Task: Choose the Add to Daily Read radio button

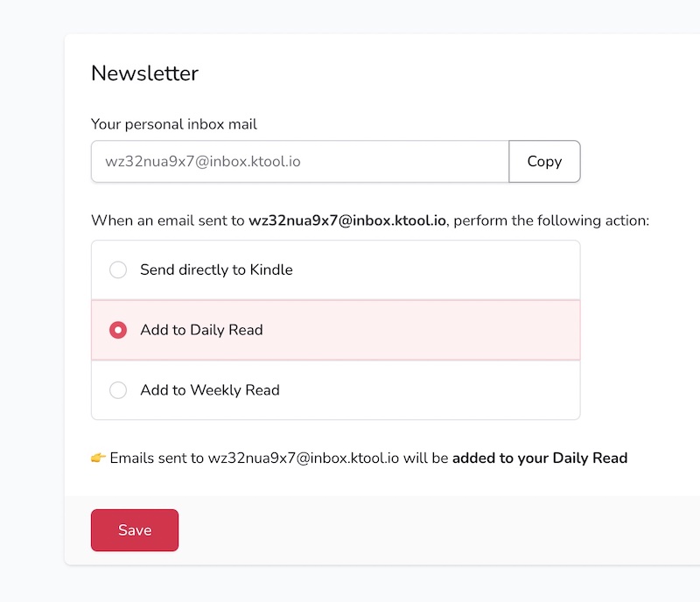Action: [x=118, y=330]
